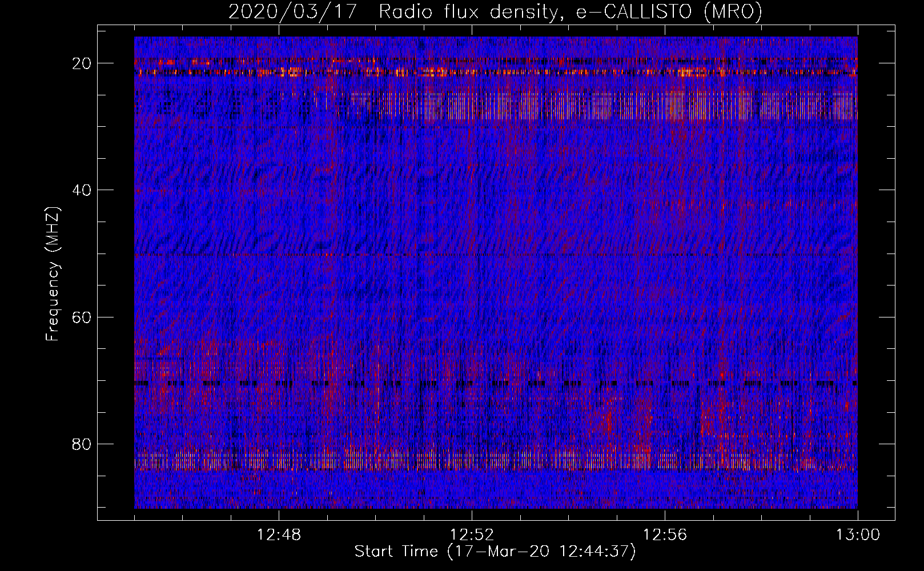The image size is (924, 571).
Task: Click the '60' frequency tick label
Action: tap(82, 317)
